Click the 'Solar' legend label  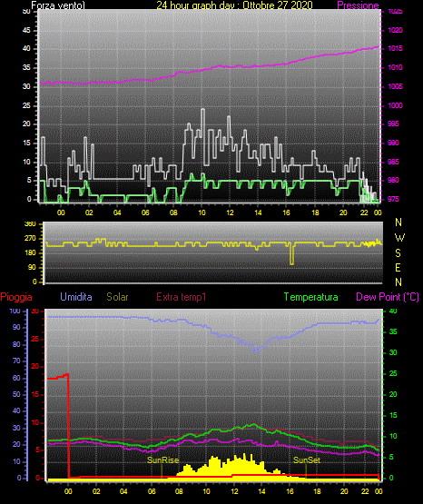pyautogui.click(x=118, y=297)
